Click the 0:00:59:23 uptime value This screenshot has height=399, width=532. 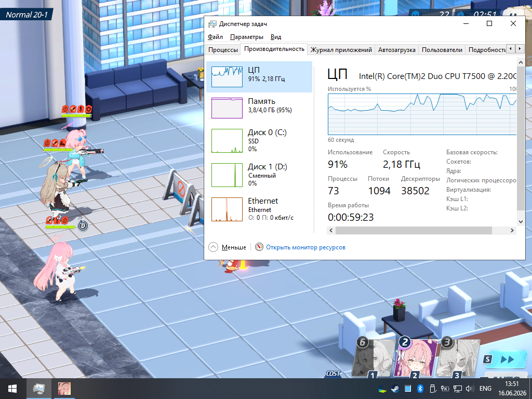tap(351, 217)
